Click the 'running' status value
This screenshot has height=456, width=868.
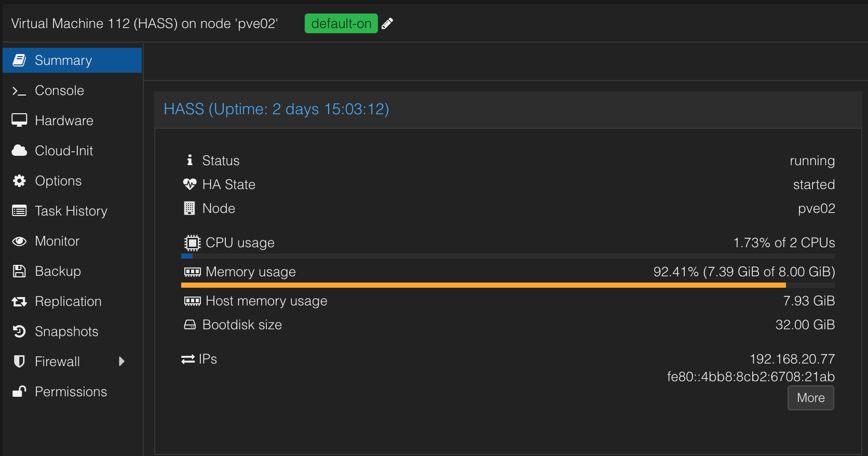click(812, 161)
